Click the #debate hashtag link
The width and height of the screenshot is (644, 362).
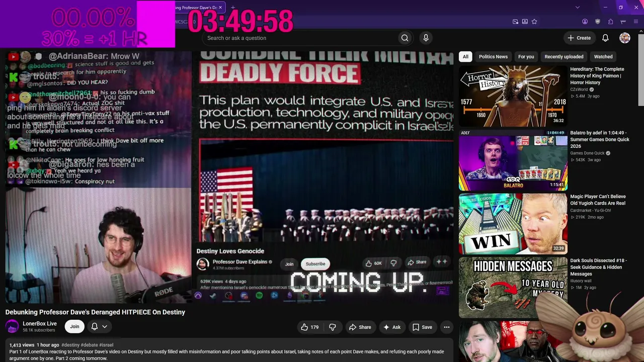click(x=90, y=345)
